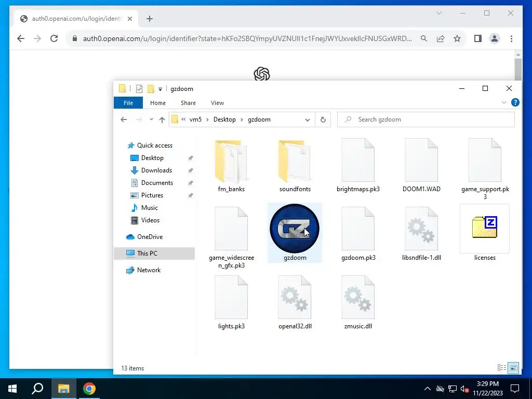Reload the page in Chrome
The width and height of the screenshot is (532, 399).
(54, 38)
